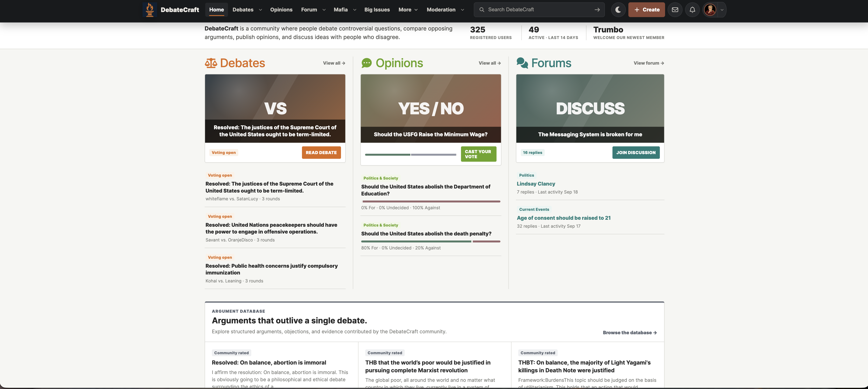Click the JOIN DISCUSSION button
The image size is (868, 389).
(x=636, y=153)
